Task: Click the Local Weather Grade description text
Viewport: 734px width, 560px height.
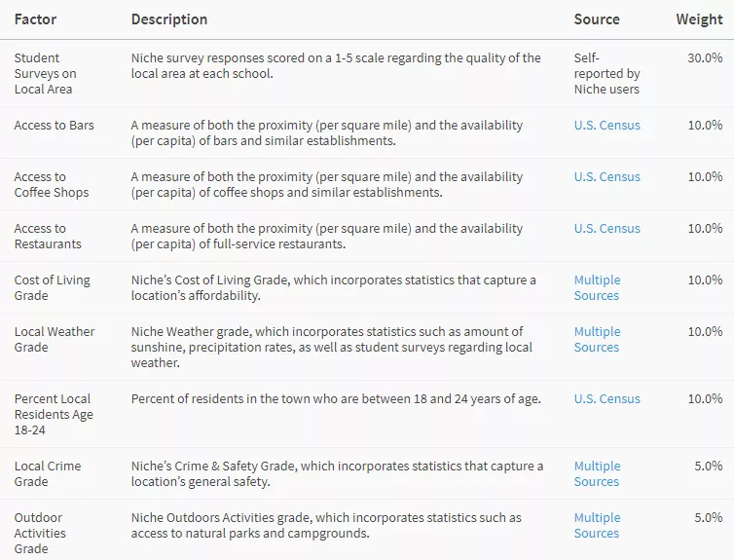Action: click(332, 347)
